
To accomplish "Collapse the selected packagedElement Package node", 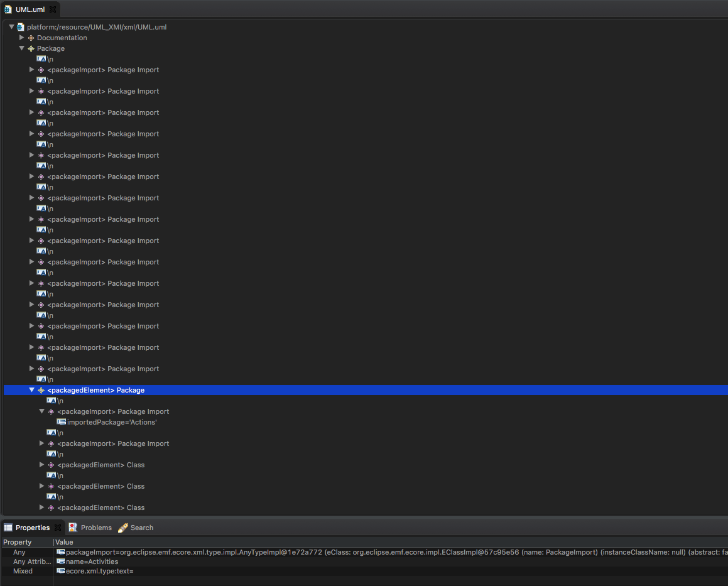I will pos(31,390).
